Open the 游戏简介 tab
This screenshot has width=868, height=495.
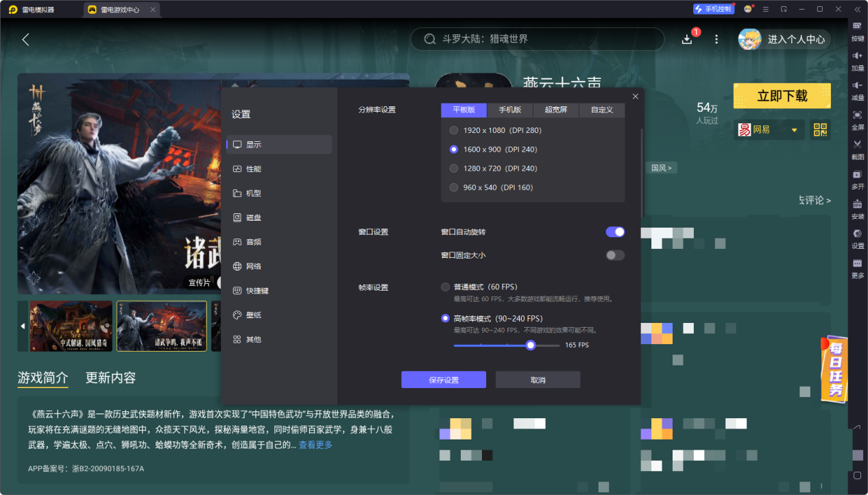(43, 378)
